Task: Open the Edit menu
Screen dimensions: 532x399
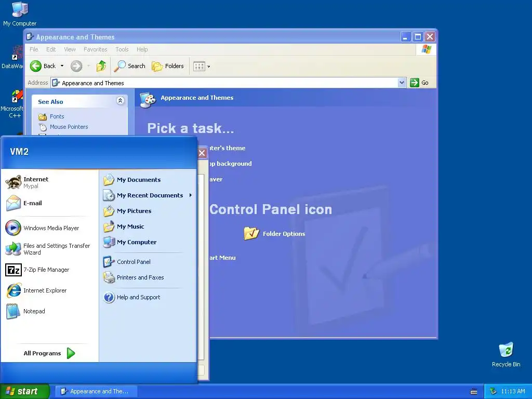Action: (51, 49)
